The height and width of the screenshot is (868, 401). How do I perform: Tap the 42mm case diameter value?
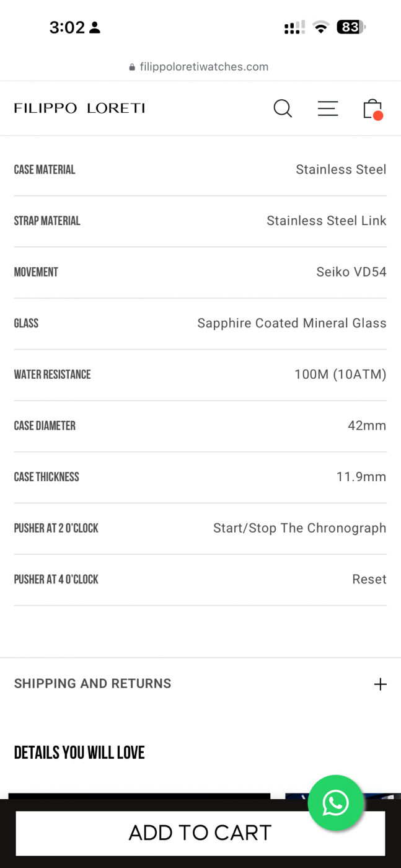coord(366,425)
